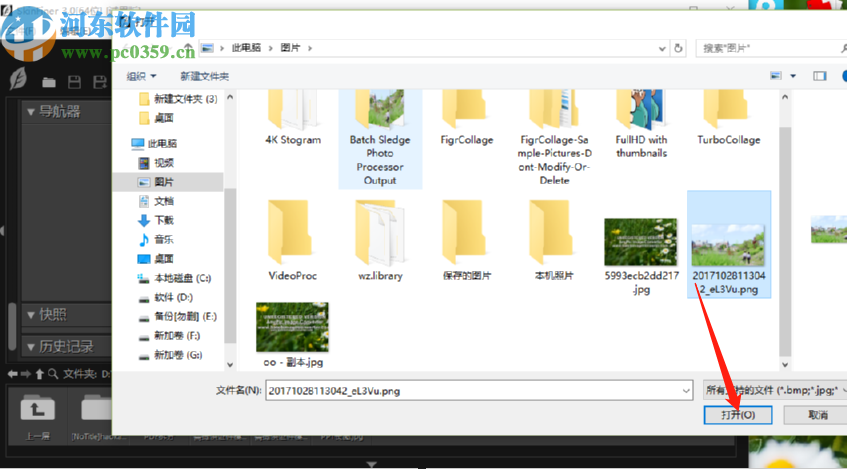Open the view options dropdown arrow
Viewport: 847px width, 469px height.
[x=793, y=76]
